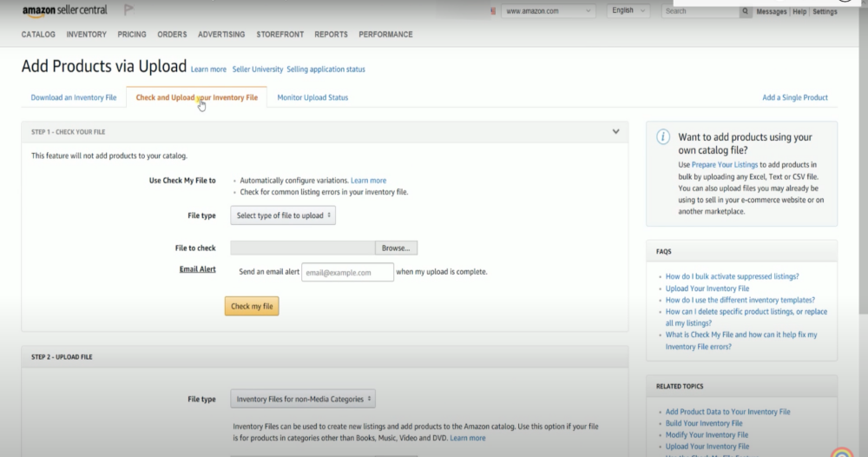Open Related Topics Upload Your Inventory File link

pyautogui.click(x=707, y=447)
